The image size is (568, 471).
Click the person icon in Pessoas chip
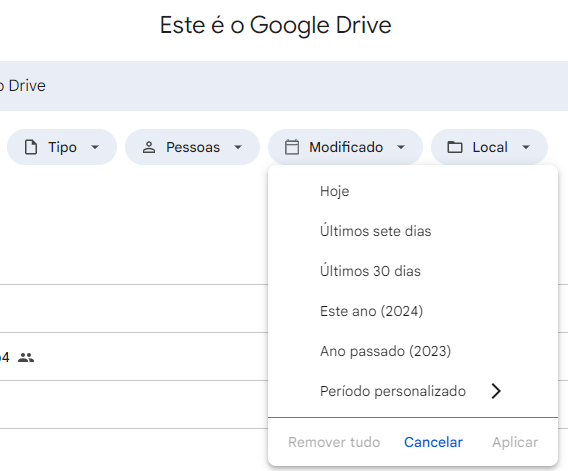tap(149, 147)
